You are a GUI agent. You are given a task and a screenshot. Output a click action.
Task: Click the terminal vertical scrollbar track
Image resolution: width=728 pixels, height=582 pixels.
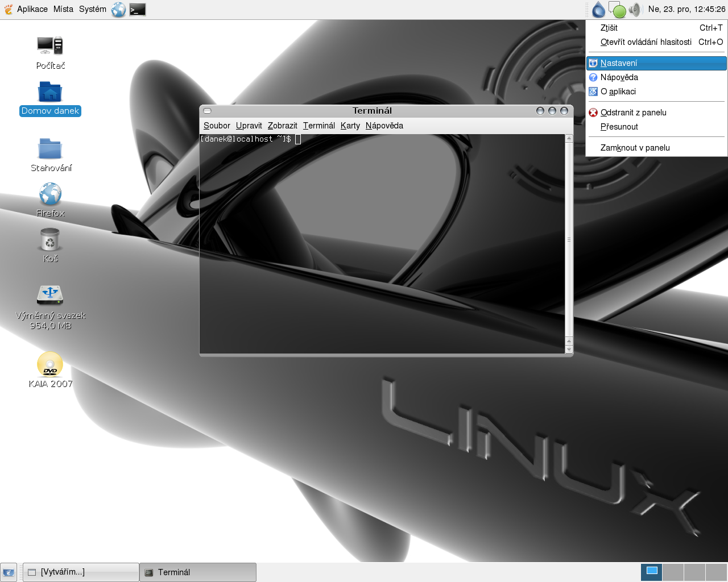pyautogui.click(x=569, y=239)
